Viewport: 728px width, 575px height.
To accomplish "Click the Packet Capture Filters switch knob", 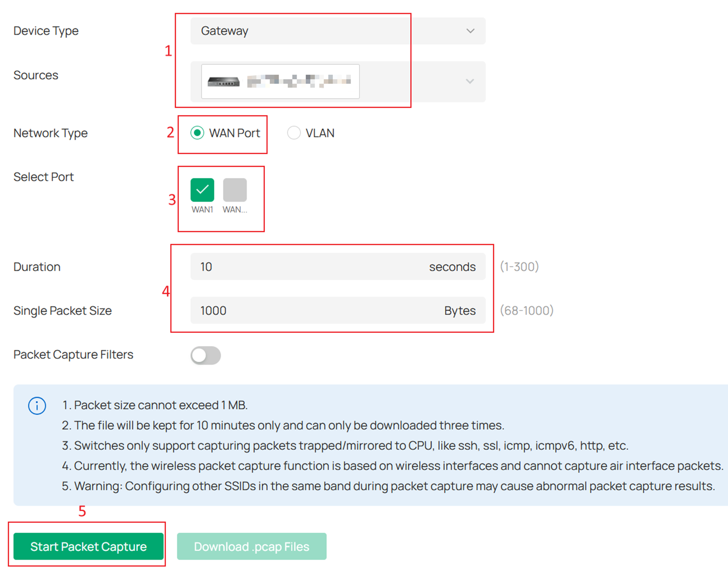I will coord(199,355).
